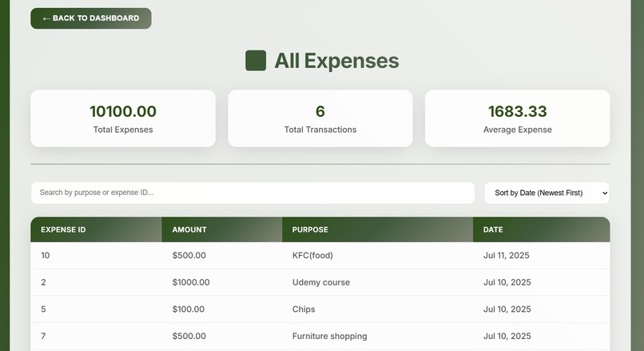
Task: Click expense ID 7 cell
Action: point(96,336)
